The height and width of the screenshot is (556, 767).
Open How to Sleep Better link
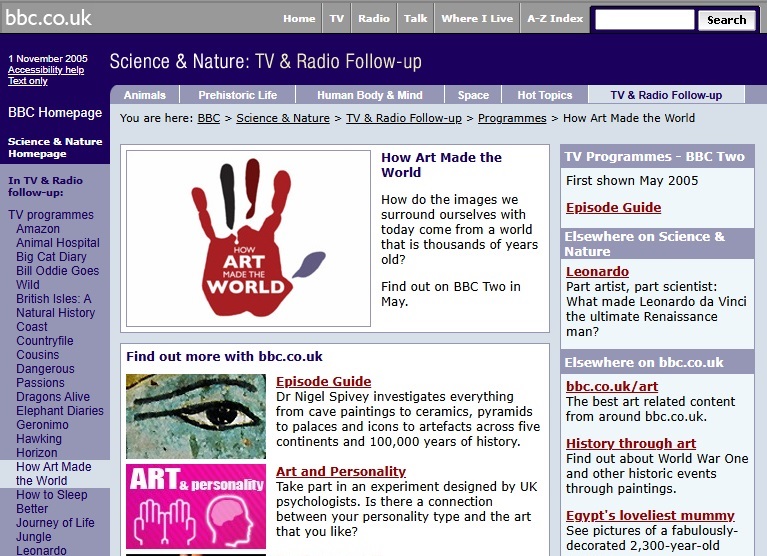(51, 502)
